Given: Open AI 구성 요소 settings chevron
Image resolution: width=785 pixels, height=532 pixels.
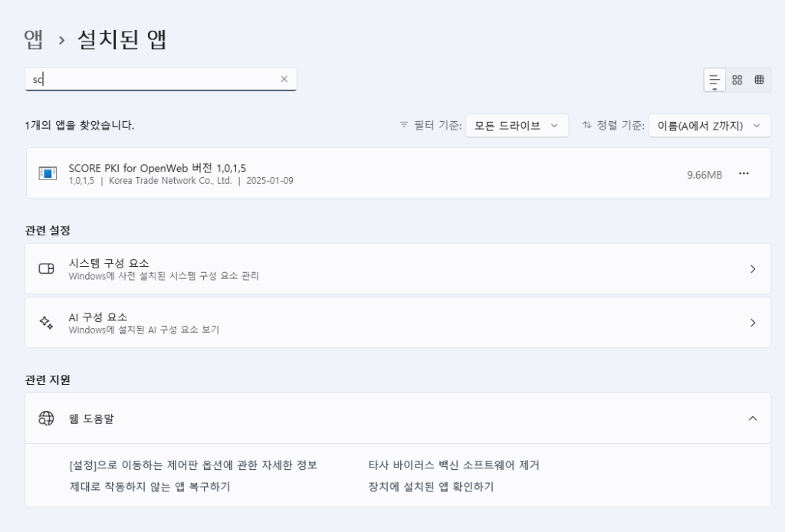Looking at the screenshot, I should click(753, 323).
